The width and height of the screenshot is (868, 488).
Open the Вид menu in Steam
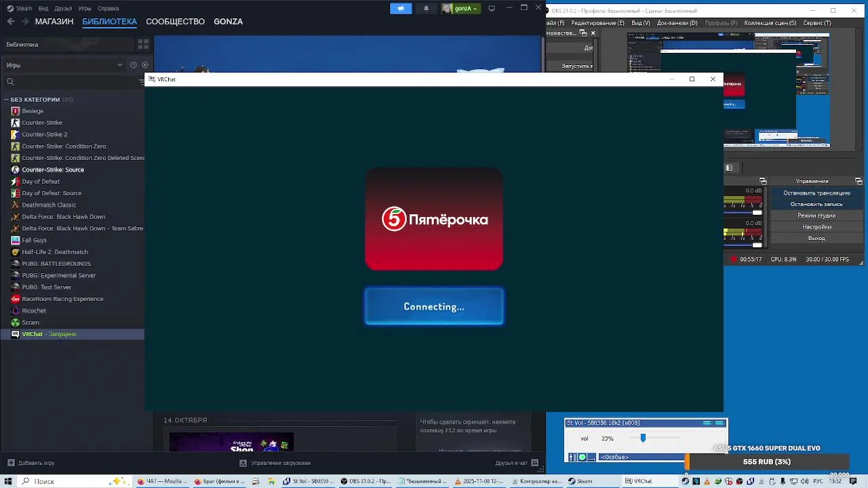pyautogui.click(x=43, y=8)
